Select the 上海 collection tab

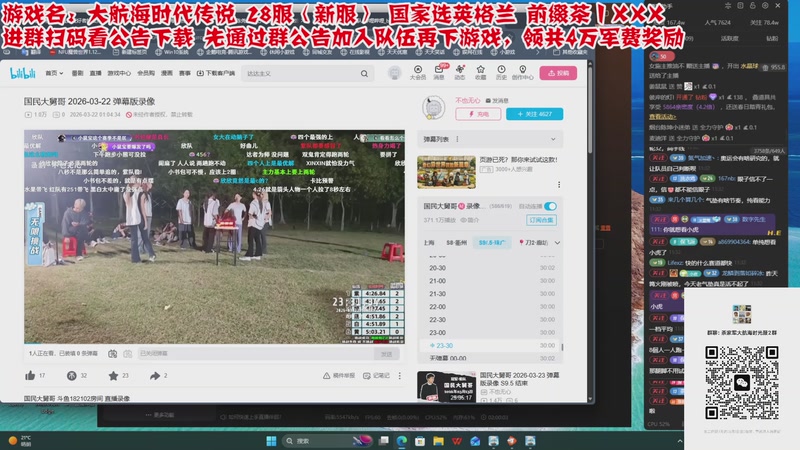coord(429,243)
